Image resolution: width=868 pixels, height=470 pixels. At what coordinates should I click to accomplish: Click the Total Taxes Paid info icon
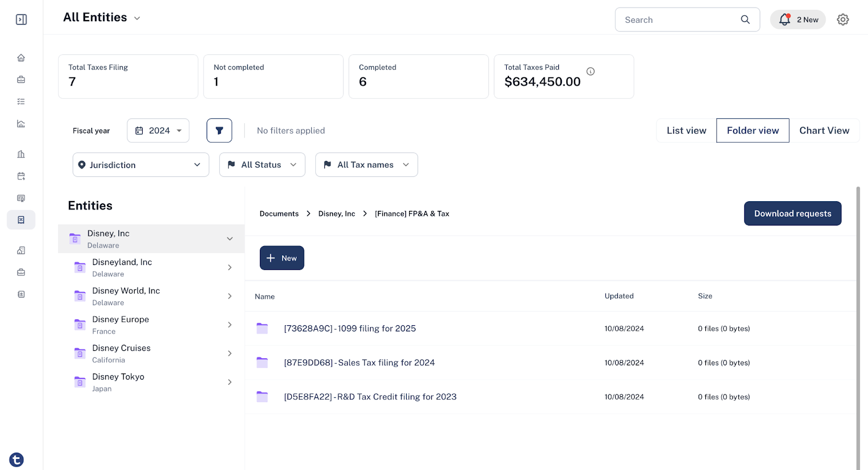coord(591,71)
